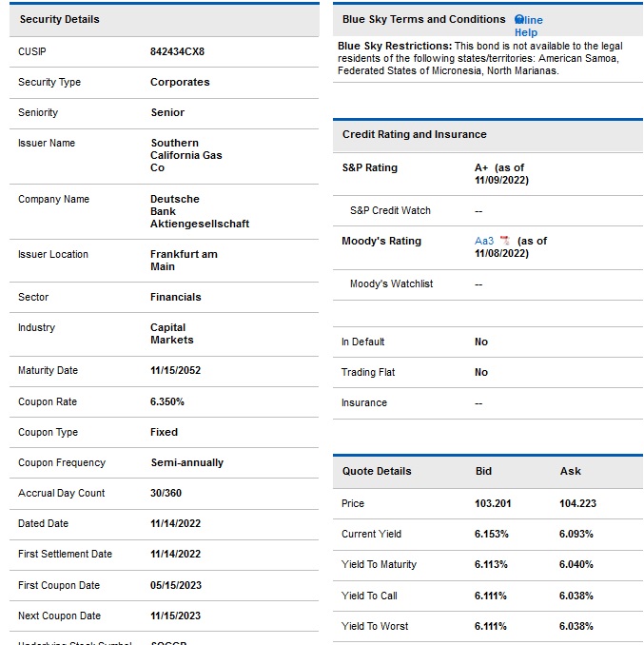Click the Credit Rating and Insurance header

pos(414,135)
